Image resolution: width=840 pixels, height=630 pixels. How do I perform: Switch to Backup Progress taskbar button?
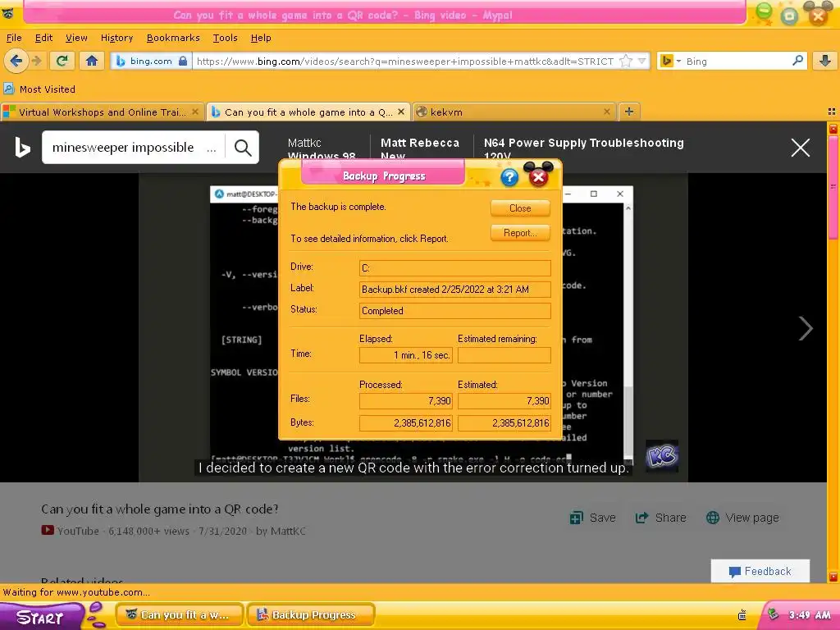[x=311, y=615]
